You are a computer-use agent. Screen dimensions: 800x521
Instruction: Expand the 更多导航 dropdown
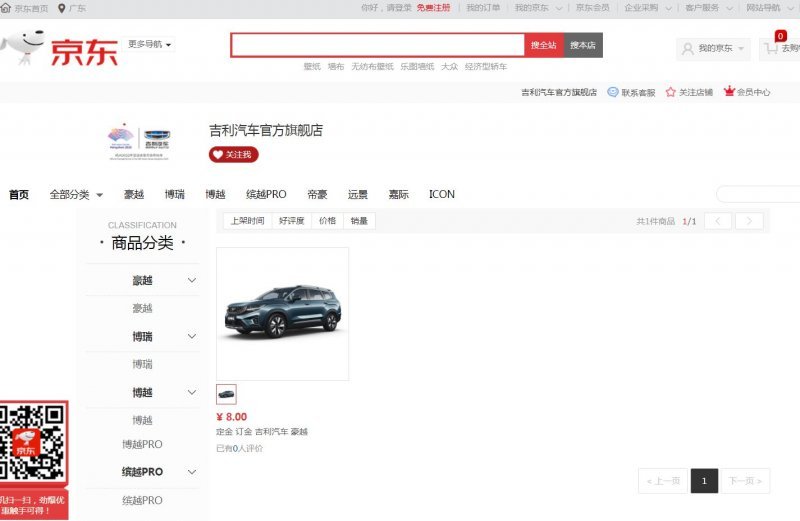click(150, 45)
